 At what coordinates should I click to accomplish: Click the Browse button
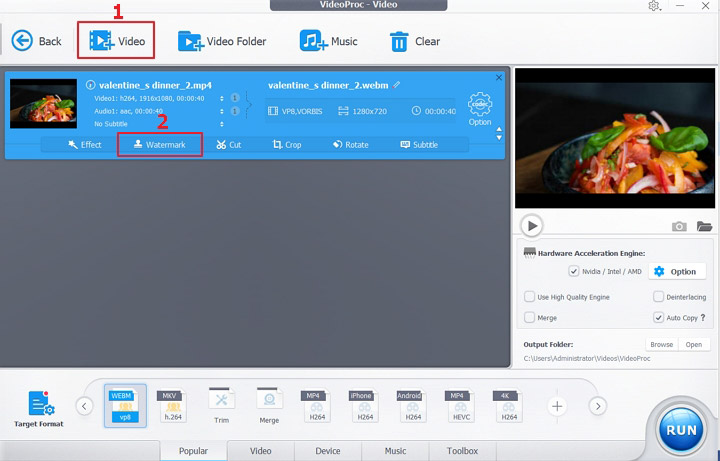pyautogui.click(x=662, y=344)
